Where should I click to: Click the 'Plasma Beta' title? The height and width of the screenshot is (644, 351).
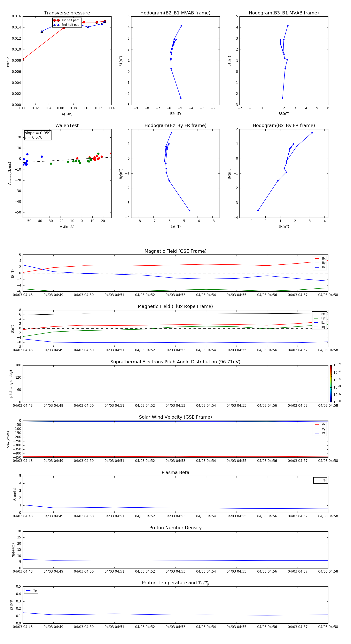tap(175, 472)
